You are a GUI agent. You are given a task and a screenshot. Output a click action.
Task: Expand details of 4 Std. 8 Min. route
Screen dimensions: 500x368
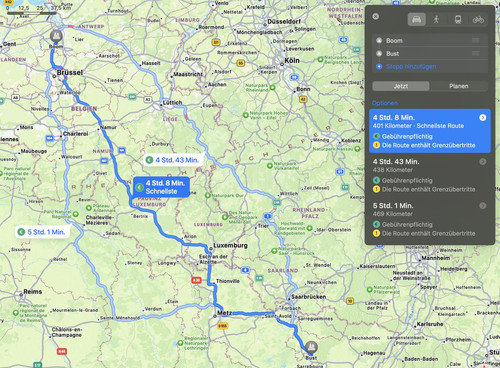pos(483,118)
